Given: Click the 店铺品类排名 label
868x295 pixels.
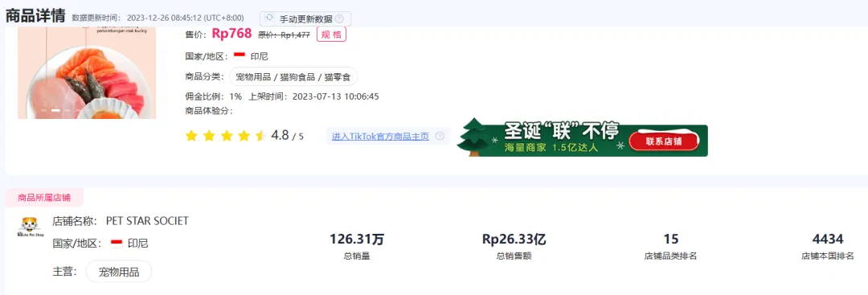Looking at the screenshot, I should tap(671, 256).
